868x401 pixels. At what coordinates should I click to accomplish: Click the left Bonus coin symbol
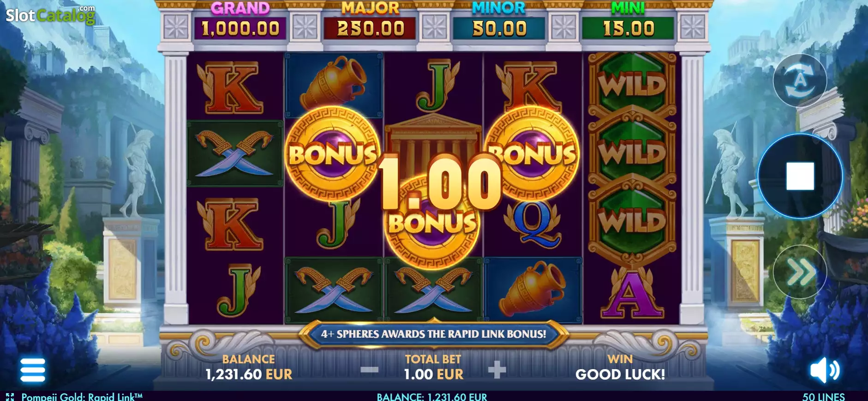[332, 154]
